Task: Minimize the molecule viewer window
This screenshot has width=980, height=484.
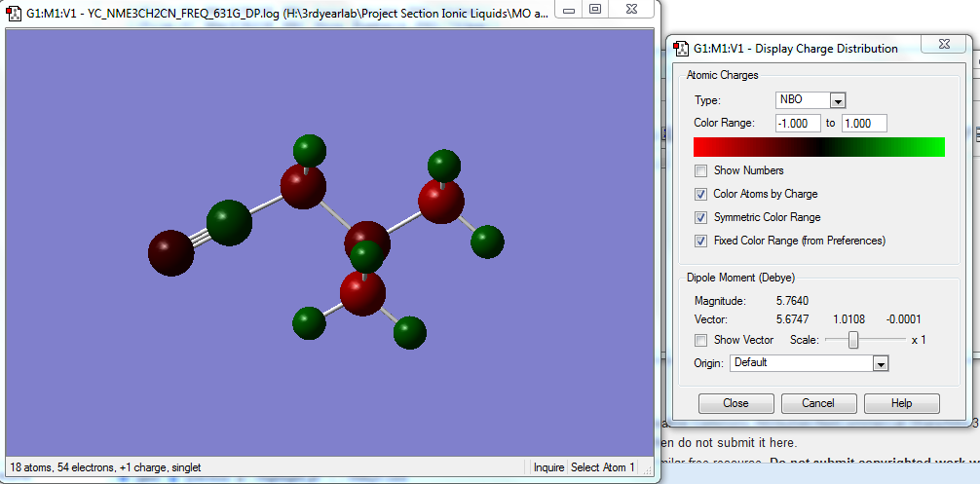Action: 568,9
